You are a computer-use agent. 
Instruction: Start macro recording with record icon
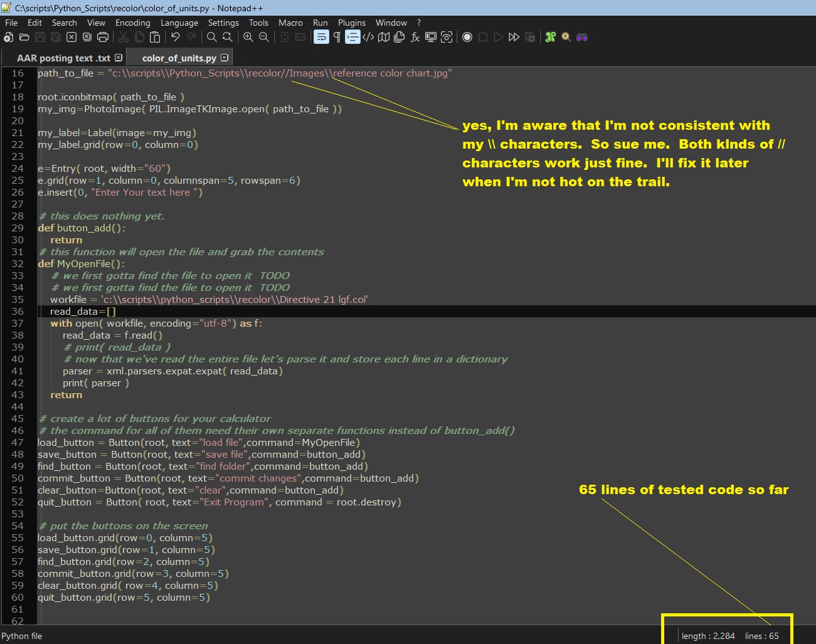coord(467,38)
